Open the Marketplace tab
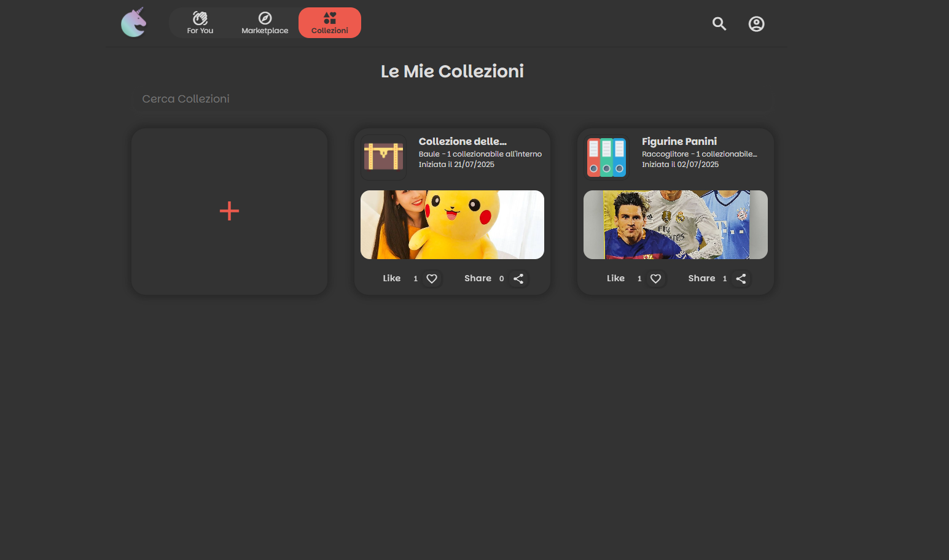The image size is (949, 560). point(265,23)
